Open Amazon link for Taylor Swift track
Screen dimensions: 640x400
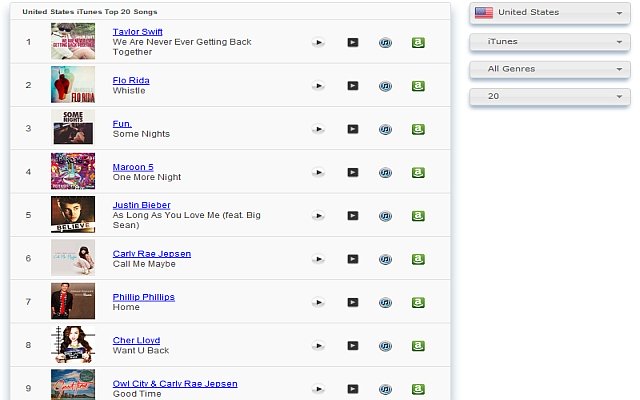coord(418,42)
